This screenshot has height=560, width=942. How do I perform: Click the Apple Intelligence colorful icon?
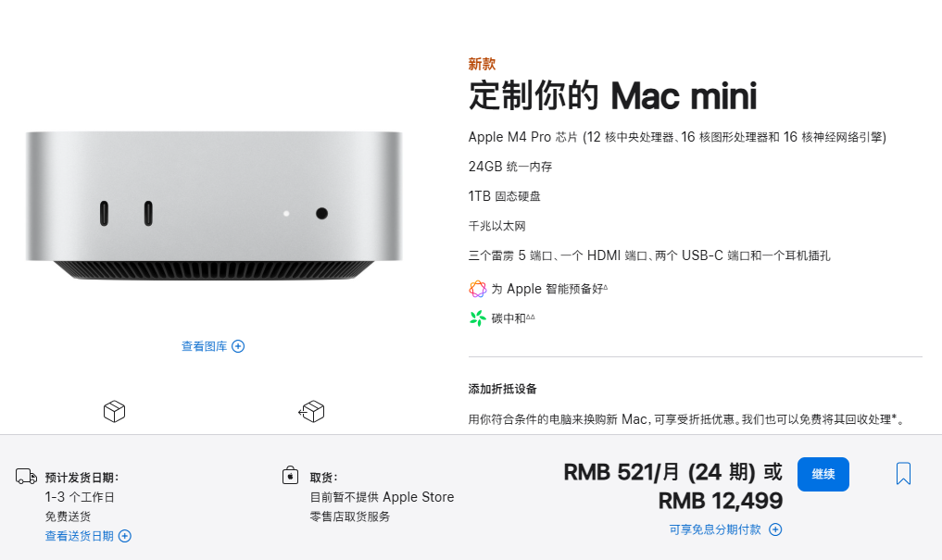pos(478,289)
